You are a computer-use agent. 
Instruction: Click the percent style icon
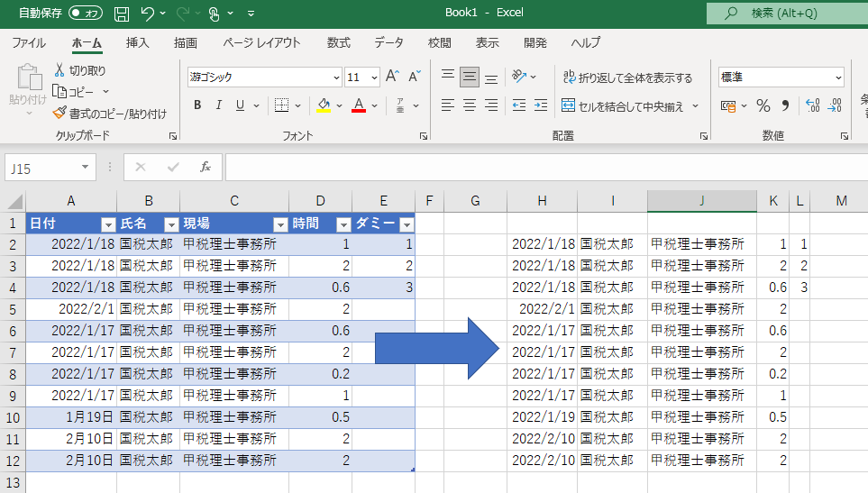click(x=763, y=105)
